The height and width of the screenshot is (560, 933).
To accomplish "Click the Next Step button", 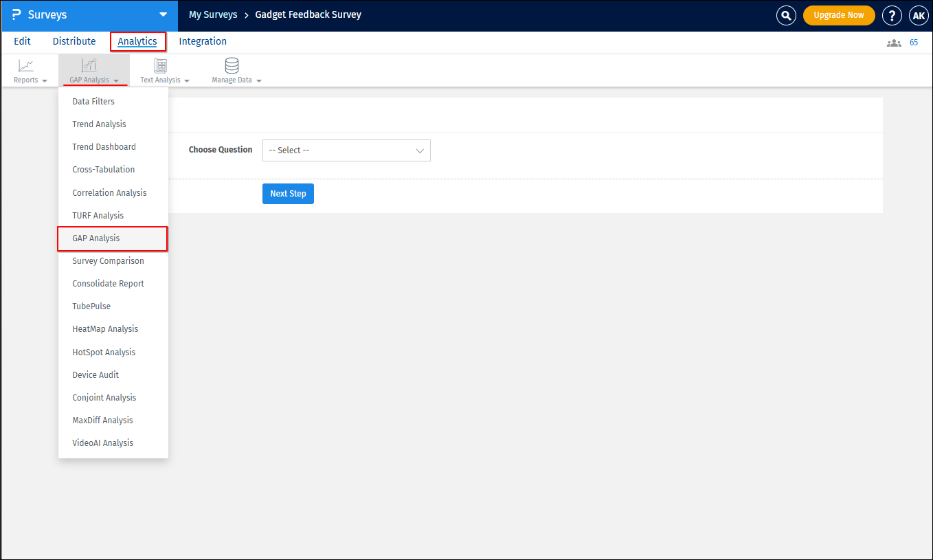I will click(x=288, y=194).
